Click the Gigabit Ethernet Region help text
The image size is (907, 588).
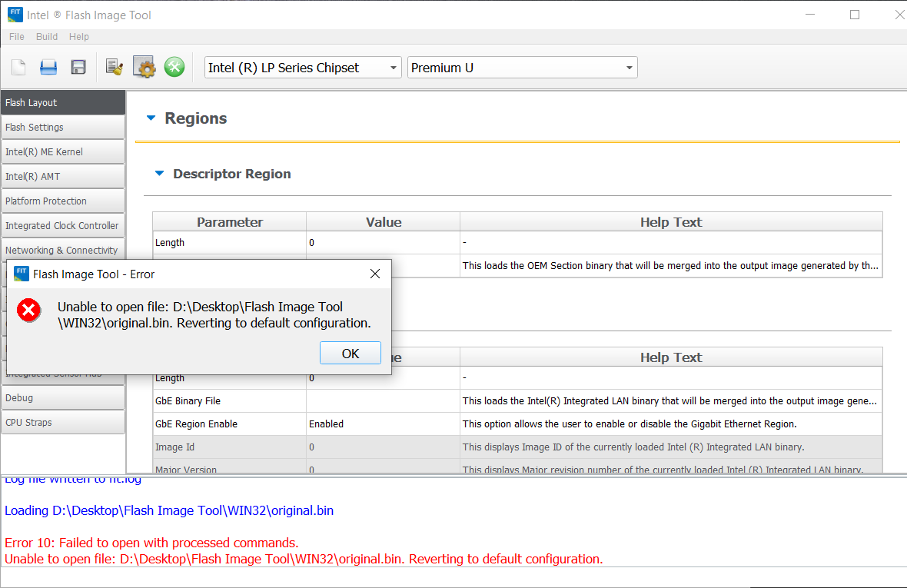coord(630,424)
